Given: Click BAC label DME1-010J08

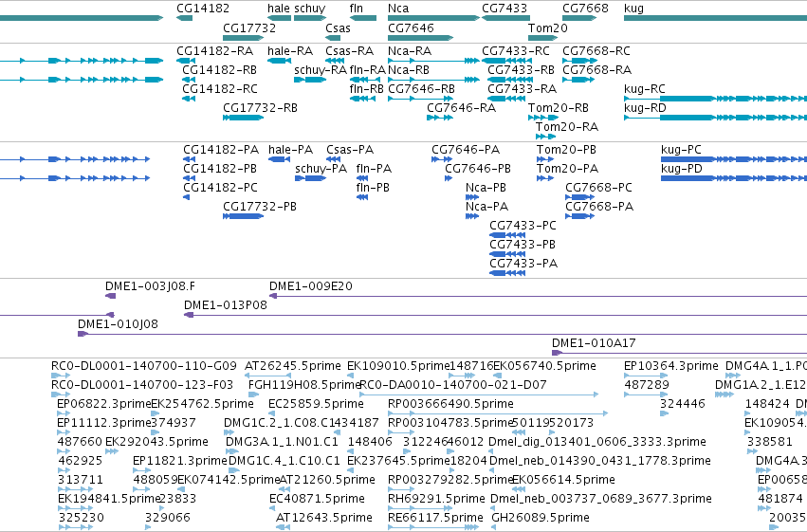Looking at the screenshot, I should pyautogui.click(x=118, y=324).
